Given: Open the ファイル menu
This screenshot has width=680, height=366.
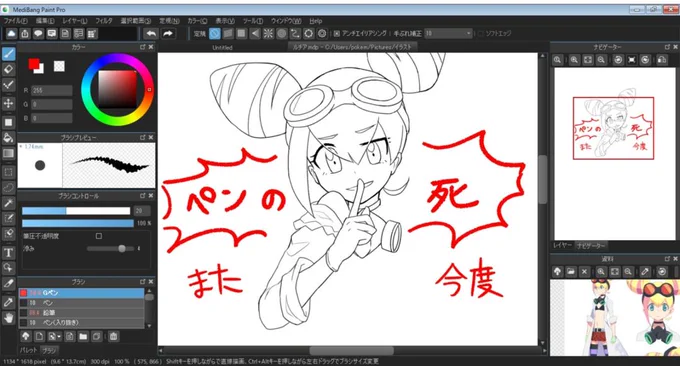Looking at the screenshot, I should [16, 21].
